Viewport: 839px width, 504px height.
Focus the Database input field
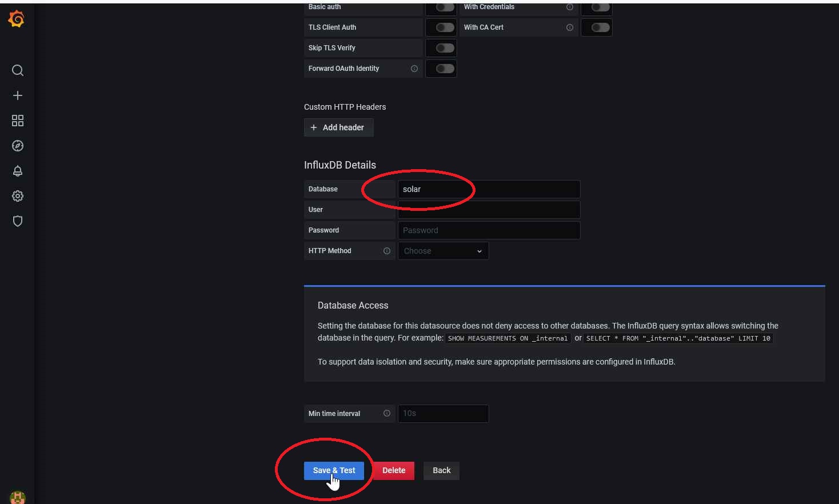coord(489,189)
